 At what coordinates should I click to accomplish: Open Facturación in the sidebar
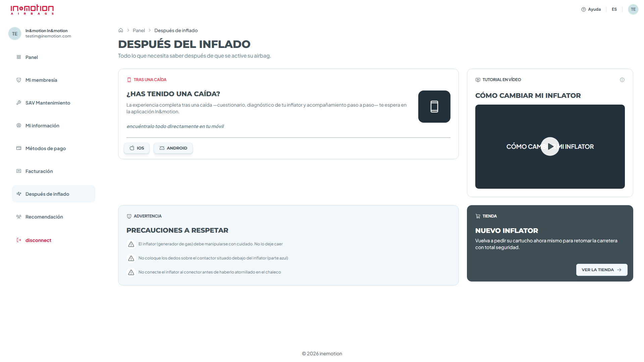54,171
